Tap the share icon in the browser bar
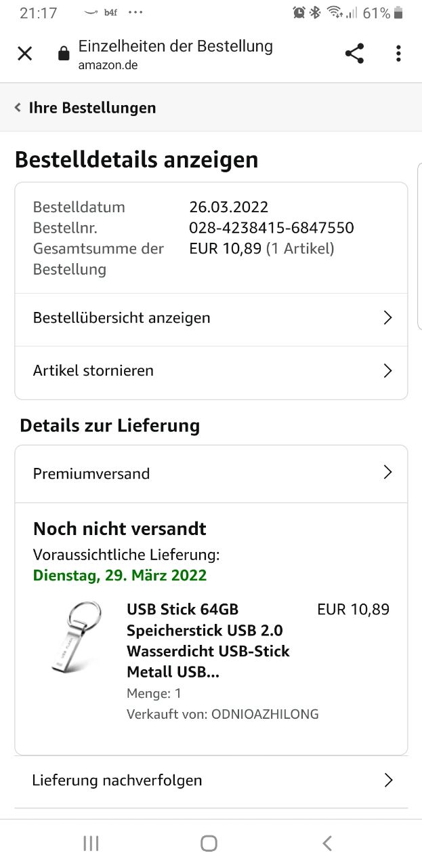This screenshot has height=868, width=422. (354, 54)
